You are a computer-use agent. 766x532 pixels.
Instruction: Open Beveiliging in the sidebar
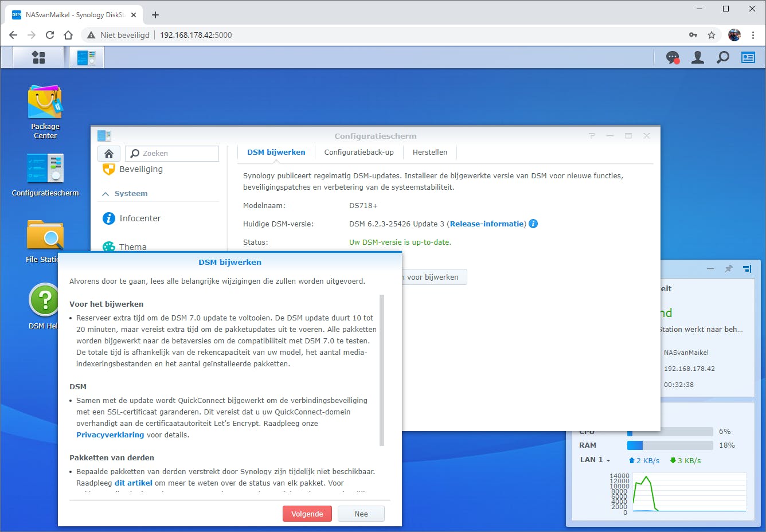(141, 169)
